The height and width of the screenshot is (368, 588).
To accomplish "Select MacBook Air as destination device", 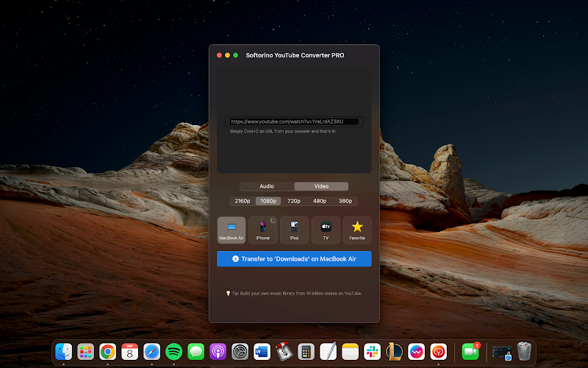I will [x=232, y=230].
